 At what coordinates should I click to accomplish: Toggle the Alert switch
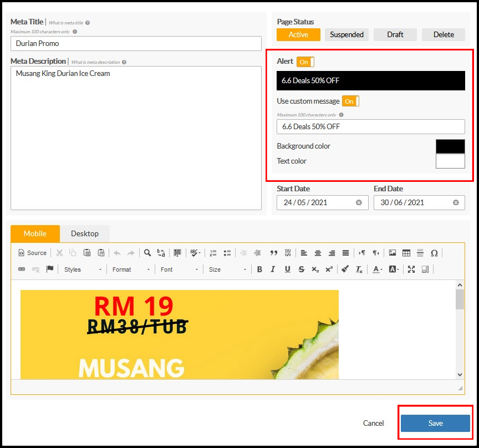[x=305, y=62]
